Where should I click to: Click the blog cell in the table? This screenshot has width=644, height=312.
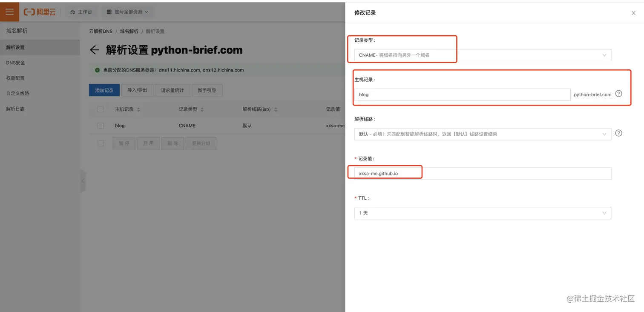(x=120, y=126)
